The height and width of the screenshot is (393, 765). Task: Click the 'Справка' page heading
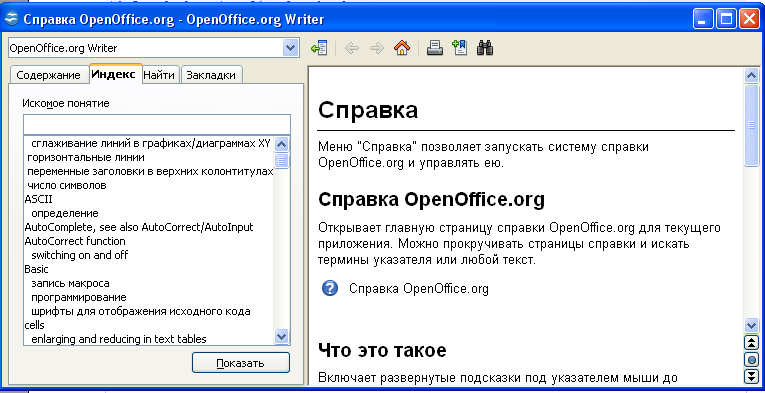368,110
